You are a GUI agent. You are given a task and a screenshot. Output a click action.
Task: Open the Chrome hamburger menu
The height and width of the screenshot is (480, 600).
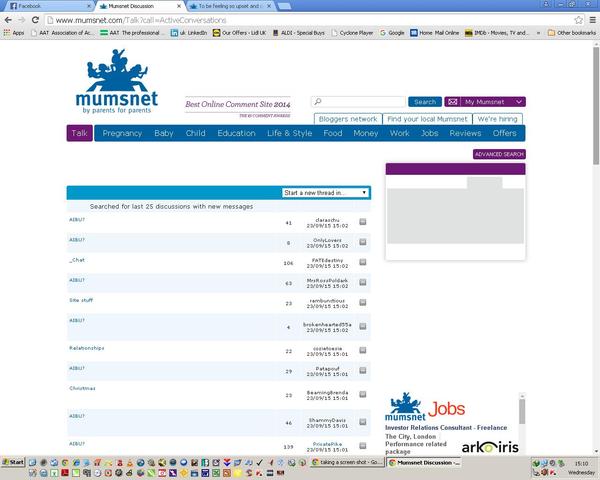[592, 20]
